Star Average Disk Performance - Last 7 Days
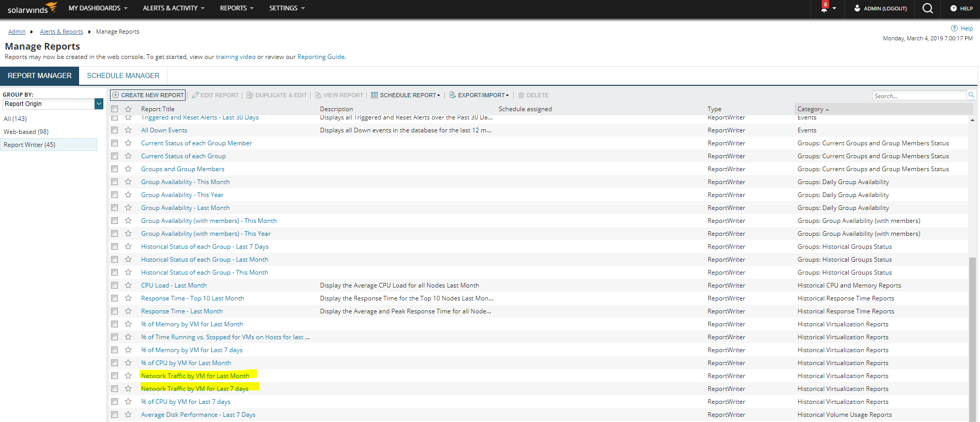Image resolution: width=980 pixels, height=422 pixels. [128, 415]
